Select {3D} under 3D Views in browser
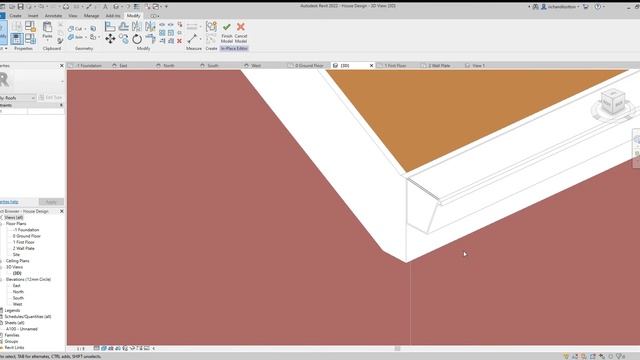 (x=17, y=273)
